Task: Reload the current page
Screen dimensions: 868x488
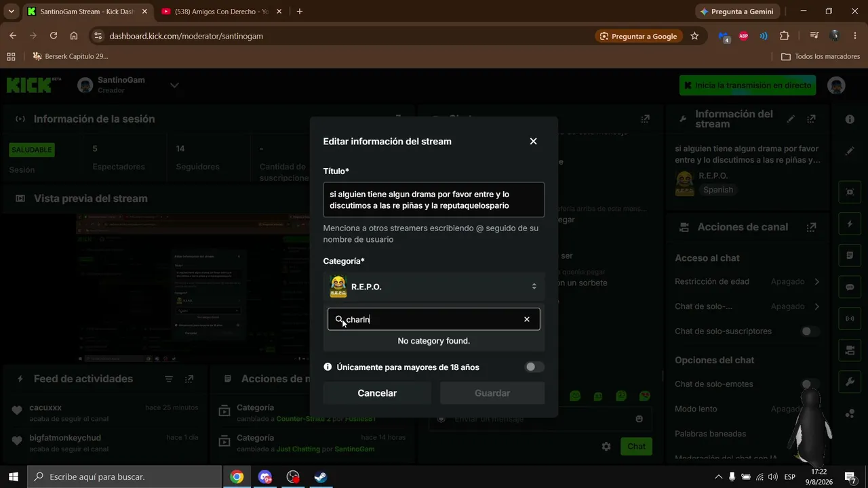Action: (54, 36)
